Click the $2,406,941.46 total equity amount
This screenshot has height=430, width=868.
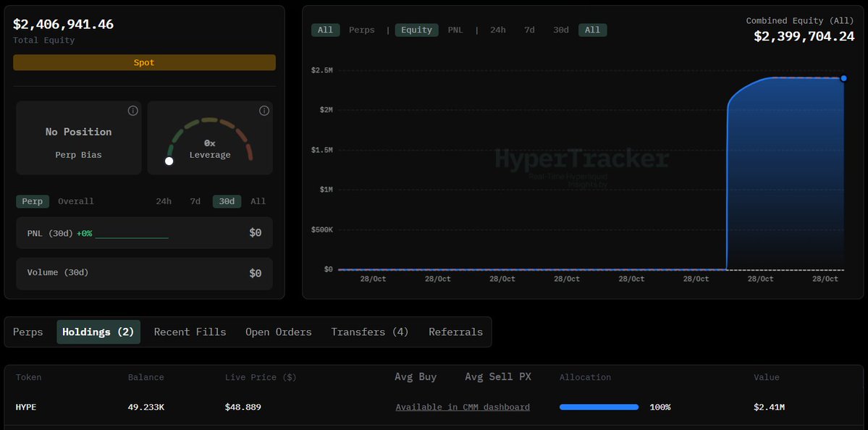click(x=64, y=25)
